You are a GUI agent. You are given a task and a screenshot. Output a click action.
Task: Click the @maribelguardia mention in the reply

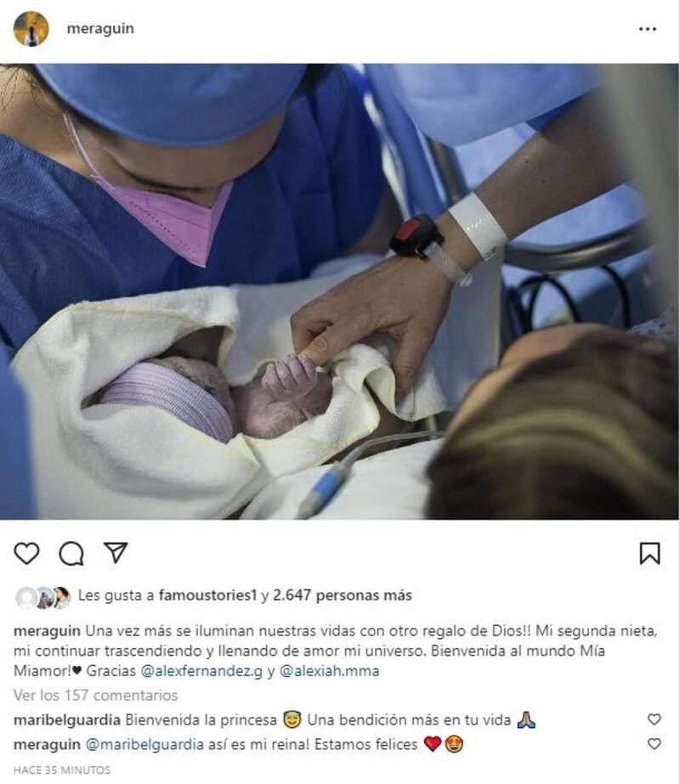tap(144, 744)
